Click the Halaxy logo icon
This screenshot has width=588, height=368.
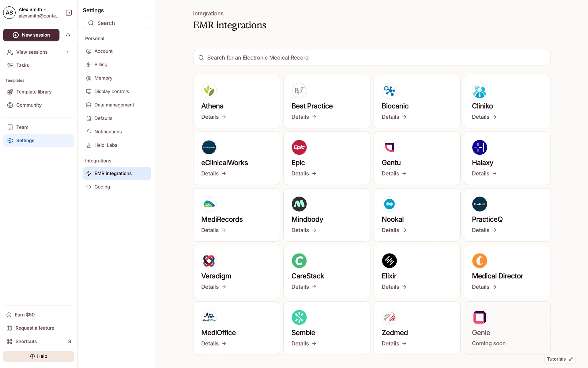tap(479, 148)
